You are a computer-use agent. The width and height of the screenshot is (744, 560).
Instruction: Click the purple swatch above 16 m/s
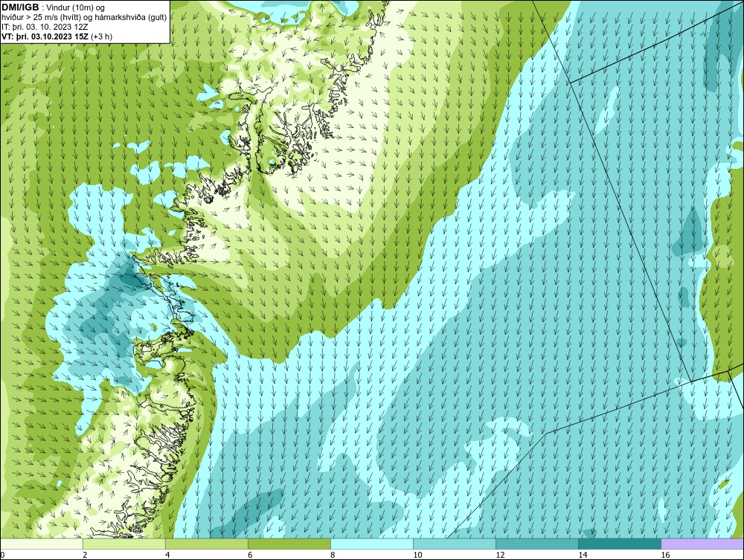click(702, 544)
